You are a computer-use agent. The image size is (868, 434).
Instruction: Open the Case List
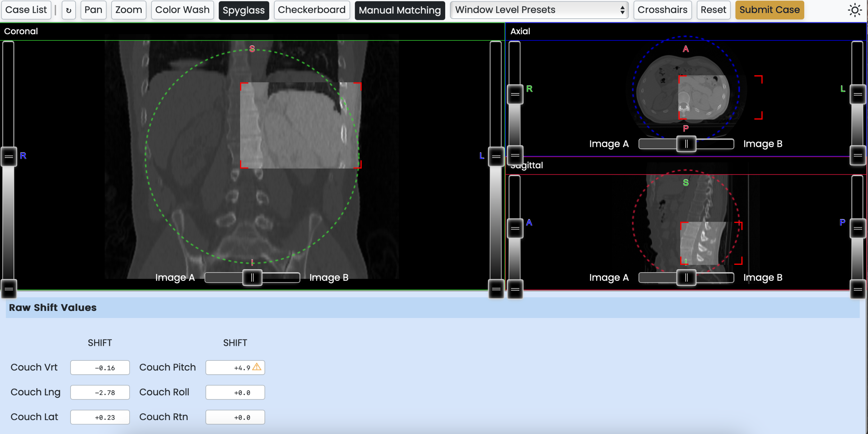pyautogui.click(x=26, y=10)
